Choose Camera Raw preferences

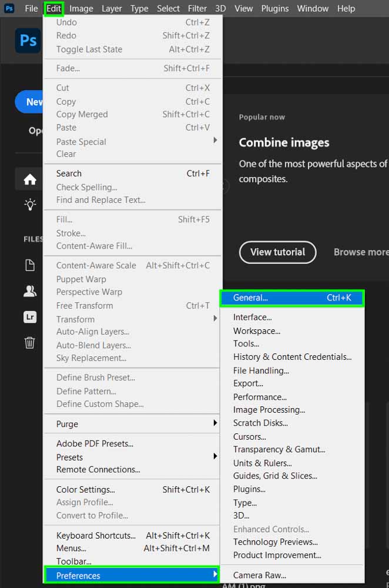coord(292,575)
